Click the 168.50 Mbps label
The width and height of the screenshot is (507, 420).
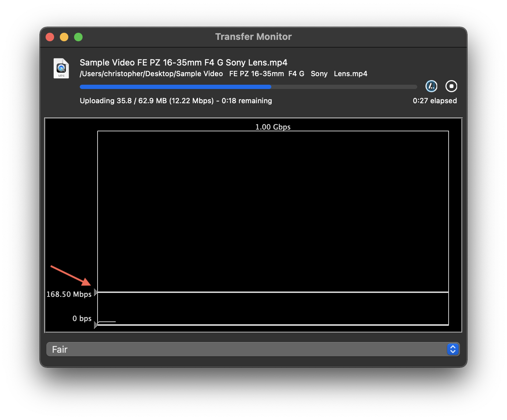tap(69, 294)
